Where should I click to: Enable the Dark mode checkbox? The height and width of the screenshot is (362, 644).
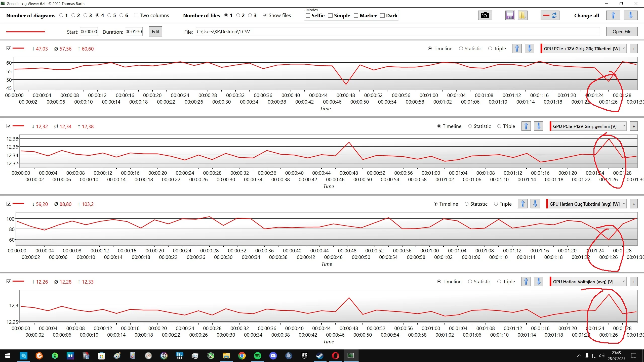tap(382, 16)
